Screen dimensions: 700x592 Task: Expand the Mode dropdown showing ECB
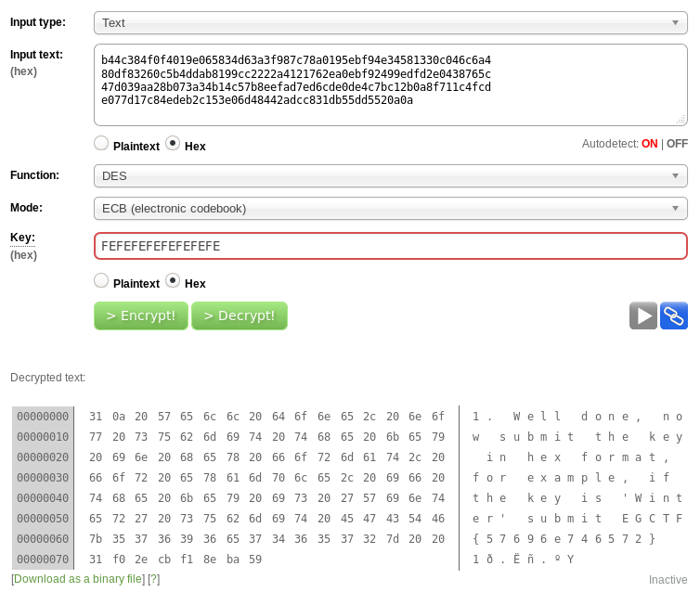coord(390,209)
